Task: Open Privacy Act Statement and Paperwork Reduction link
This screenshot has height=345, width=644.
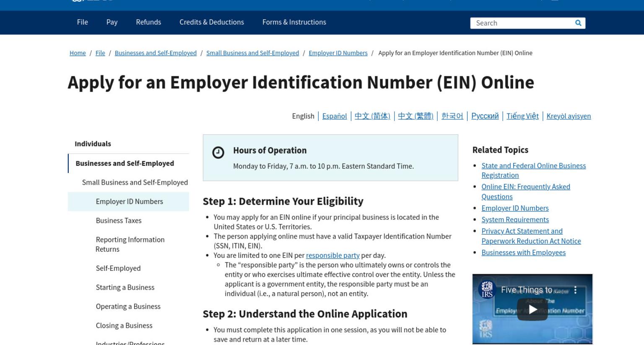Action: click(531, 236)
